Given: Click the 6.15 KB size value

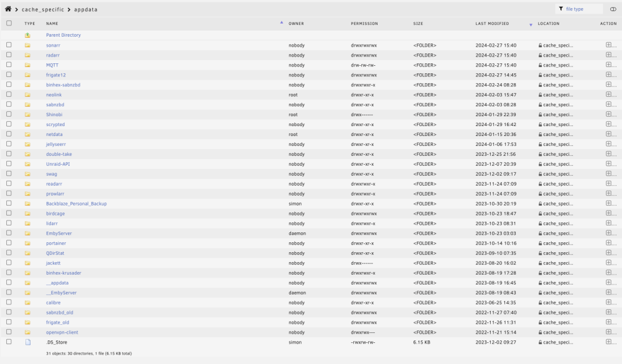Looking at the screenshot, I should (422, 342).
